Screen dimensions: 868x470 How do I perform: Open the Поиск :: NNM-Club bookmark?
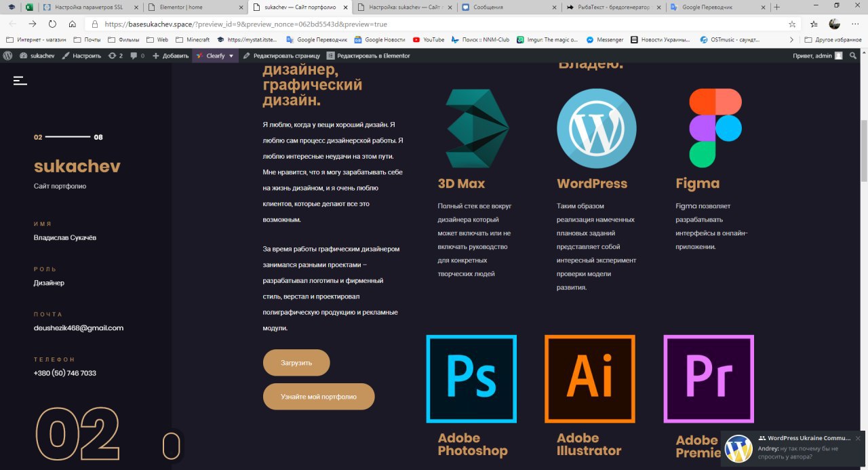[481, 39]
